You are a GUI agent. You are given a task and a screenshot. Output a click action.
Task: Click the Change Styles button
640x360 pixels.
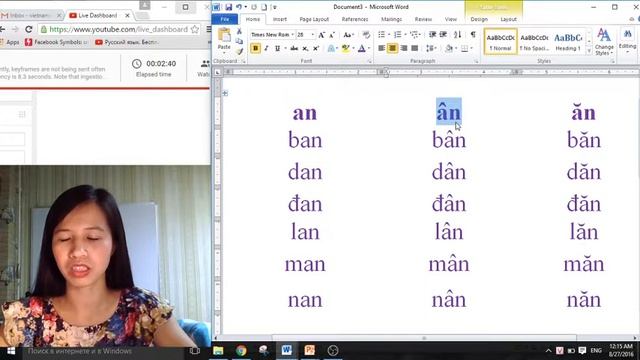(604, 42)
